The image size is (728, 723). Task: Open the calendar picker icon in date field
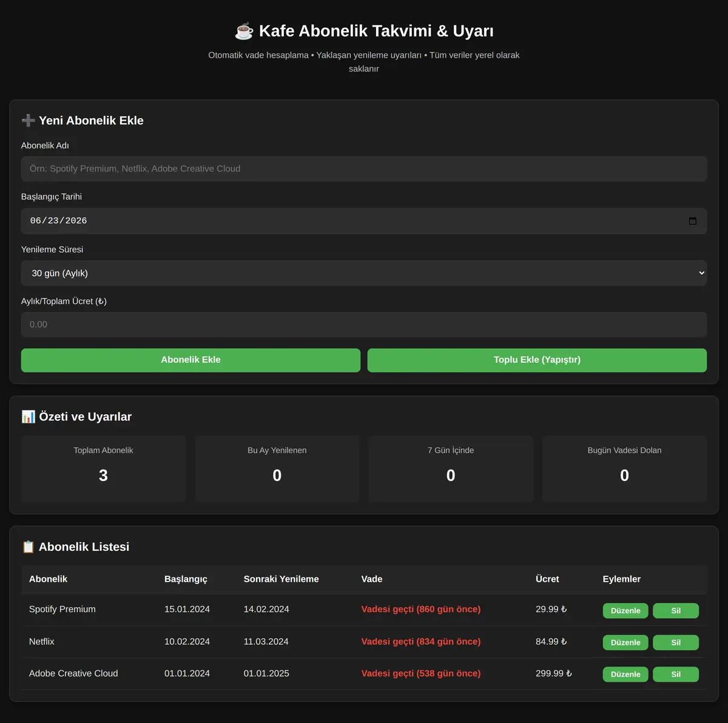[692, 221]
